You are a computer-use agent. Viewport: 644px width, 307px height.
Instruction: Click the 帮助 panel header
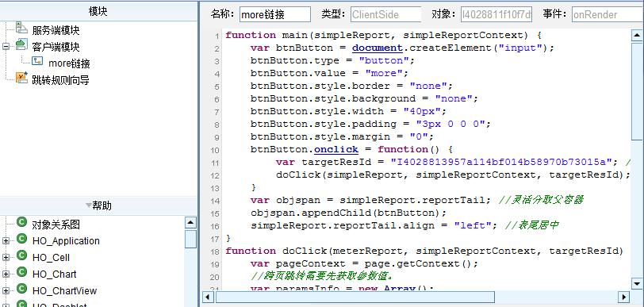point(98,205)
